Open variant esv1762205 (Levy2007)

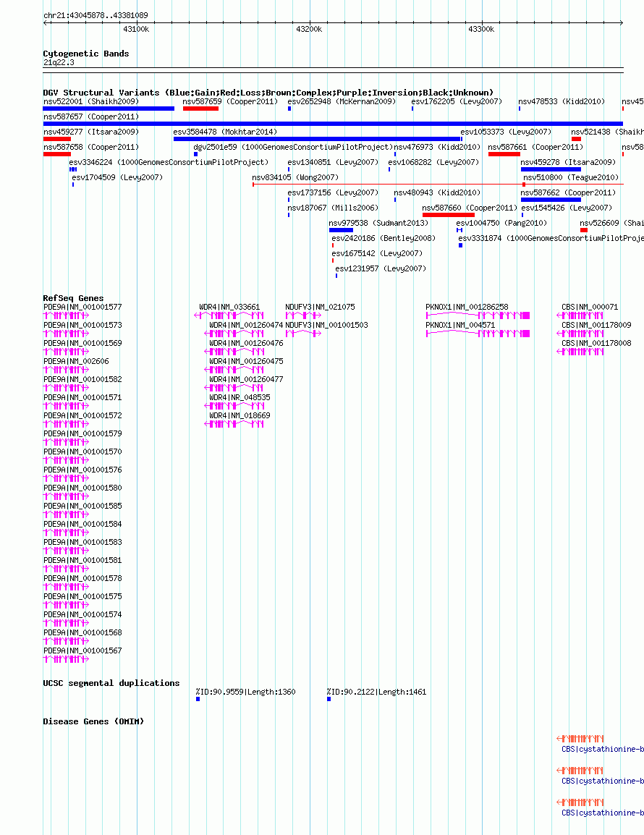point(457,101)
